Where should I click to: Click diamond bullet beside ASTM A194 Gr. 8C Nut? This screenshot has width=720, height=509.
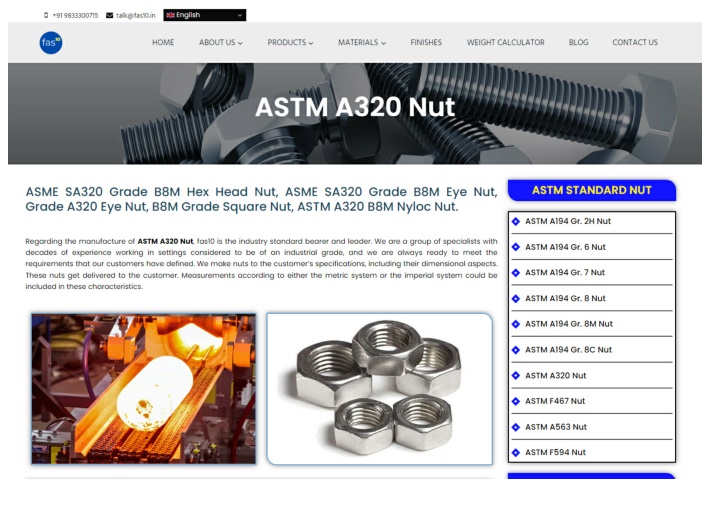(x=516, y=350)
